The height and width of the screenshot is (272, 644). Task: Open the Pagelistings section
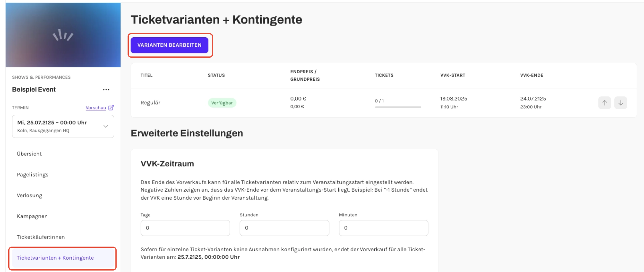(33, 175)
